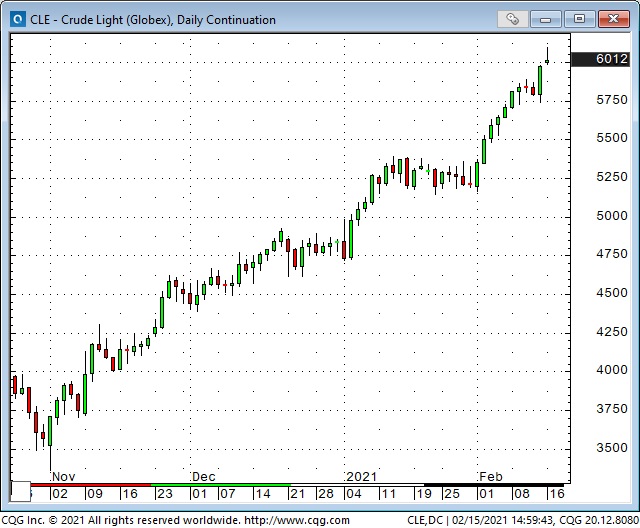The height and width of the screenshot is (528, 640).
Task: Click the black segment of the time scale bar
Action: [494, 485]
